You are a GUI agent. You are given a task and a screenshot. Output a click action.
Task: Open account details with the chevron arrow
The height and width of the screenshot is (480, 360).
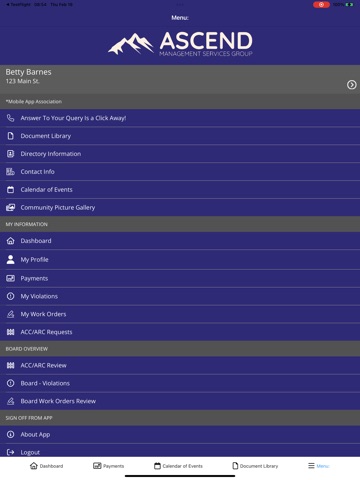click(x=351, y=85)
